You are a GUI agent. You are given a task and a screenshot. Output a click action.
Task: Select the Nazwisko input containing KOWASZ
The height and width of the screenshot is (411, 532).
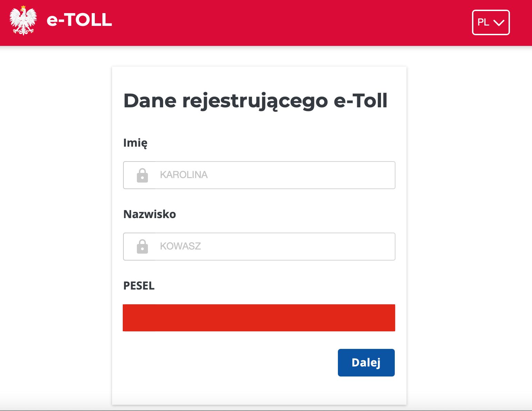(259, 246)
